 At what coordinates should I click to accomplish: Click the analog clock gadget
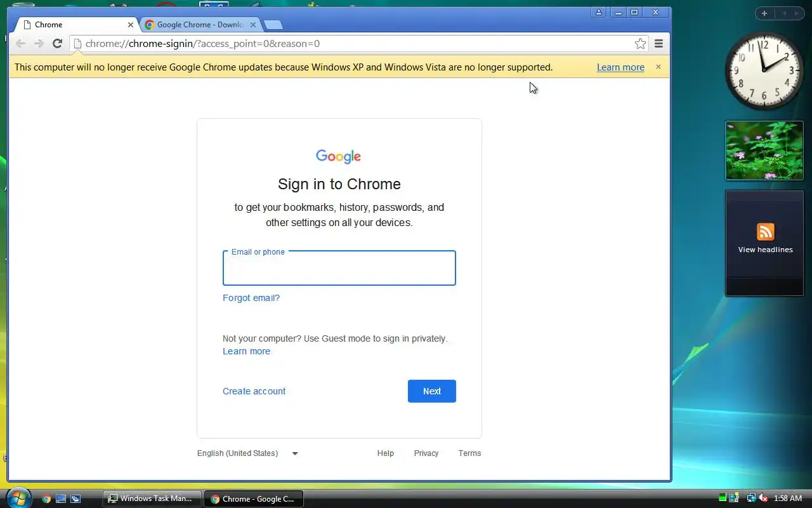point(764,70)
